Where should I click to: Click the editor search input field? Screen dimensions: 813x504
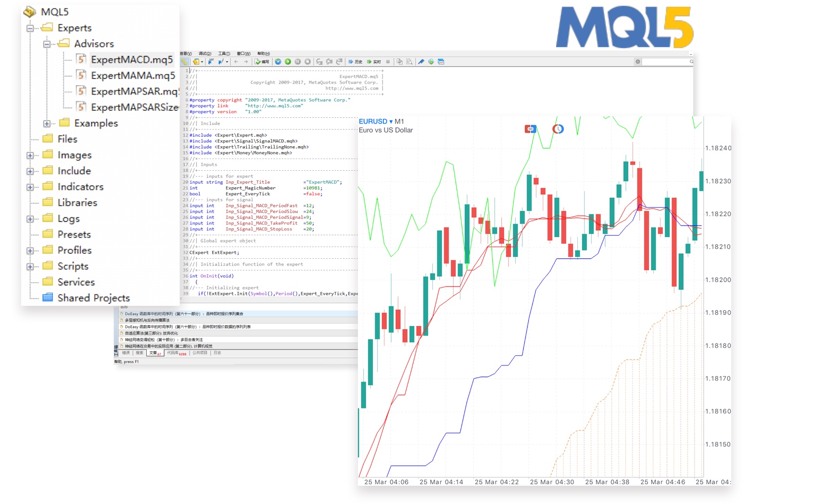pyautogui.click(x=668, y=62)
